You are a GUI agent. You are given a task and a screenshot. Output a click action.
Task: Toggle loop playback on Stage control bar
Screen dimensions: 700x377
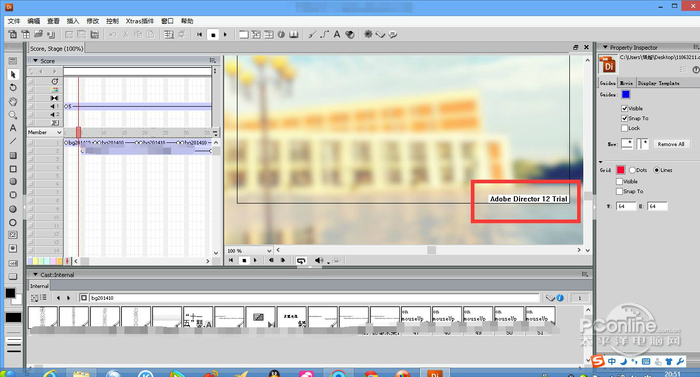click(x=301, y=260)
